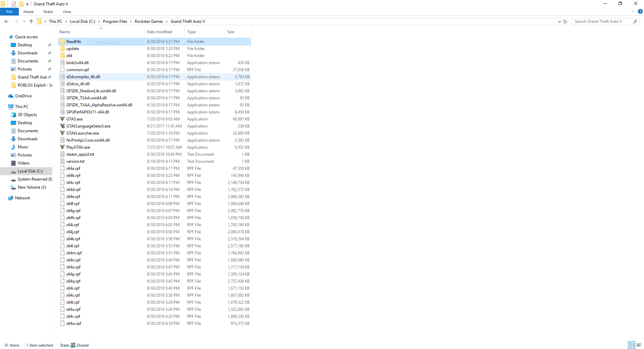Viewport: 644px width, 349px height.
Task: Select the GTA5.exe application icon
Action: 62,119
